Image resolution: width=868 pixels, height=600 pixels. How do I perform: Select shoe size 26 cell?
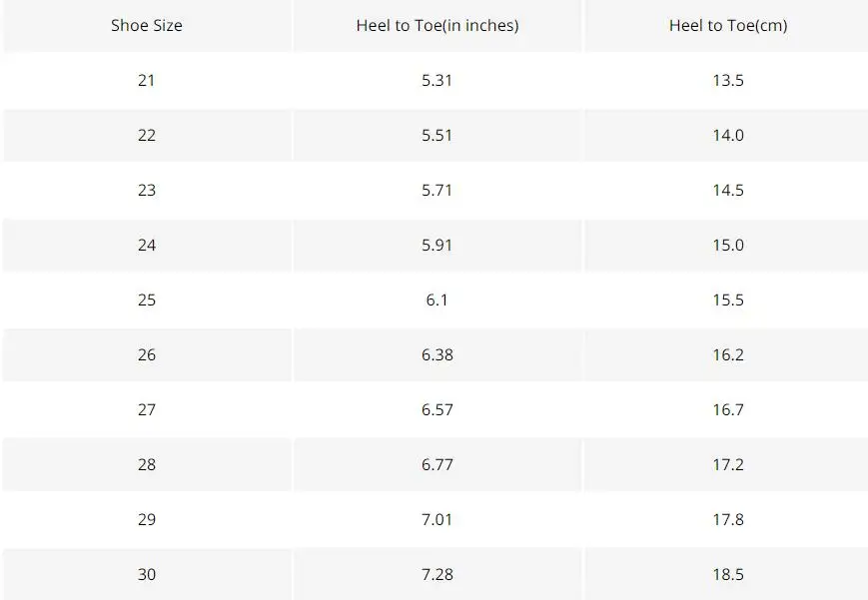(147, 354)
